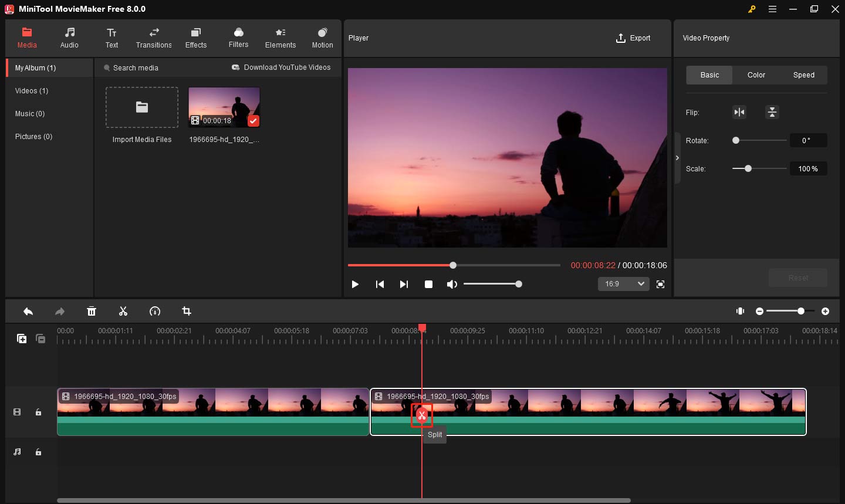
Task: Mute the player volume
Action: pyautogui.click(x=452, y=284)
